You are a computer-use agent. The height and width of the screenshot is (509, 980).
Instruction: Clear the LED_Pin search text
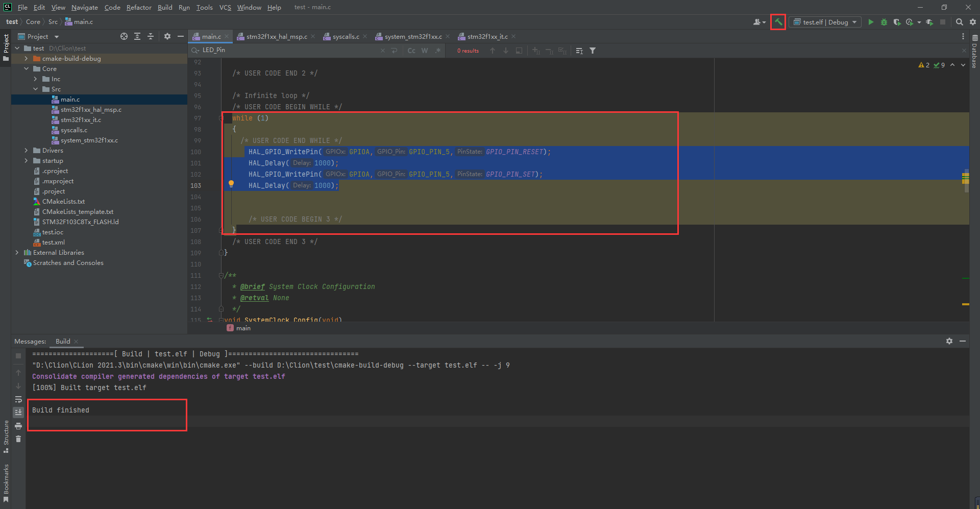pos(383,51)
